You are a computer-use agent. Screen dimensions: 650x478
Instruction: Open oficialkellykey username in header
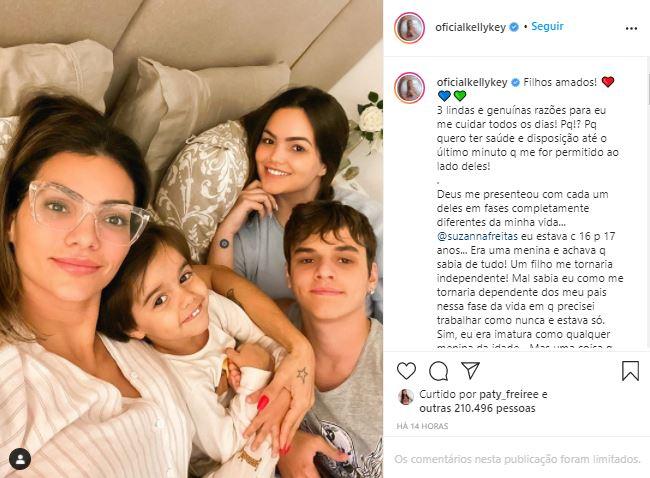point(471,27)
